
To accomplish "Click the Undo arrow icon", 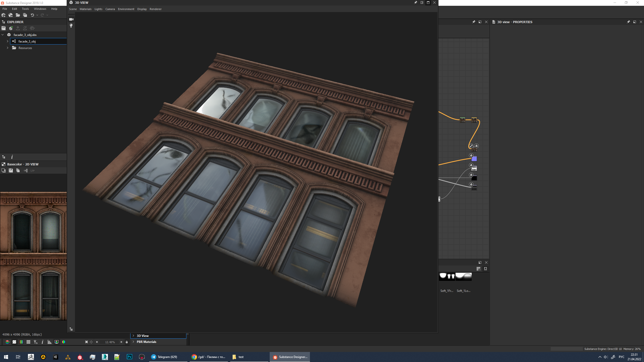I will (32, 15).
